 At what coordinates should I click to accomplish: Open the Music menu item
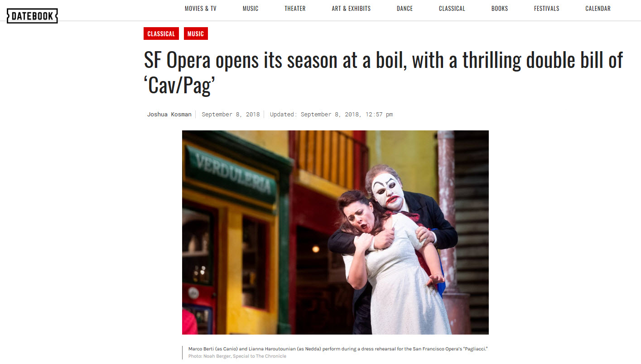click(x=251, y=9)
